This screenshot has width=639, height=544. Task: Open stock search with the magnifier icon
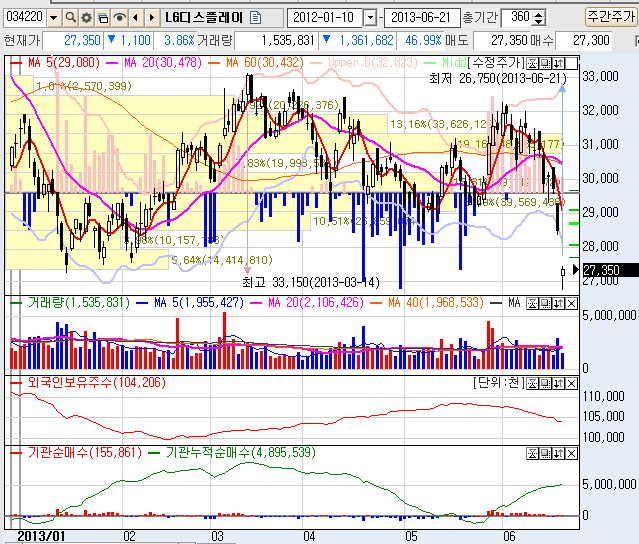point(71,18)
